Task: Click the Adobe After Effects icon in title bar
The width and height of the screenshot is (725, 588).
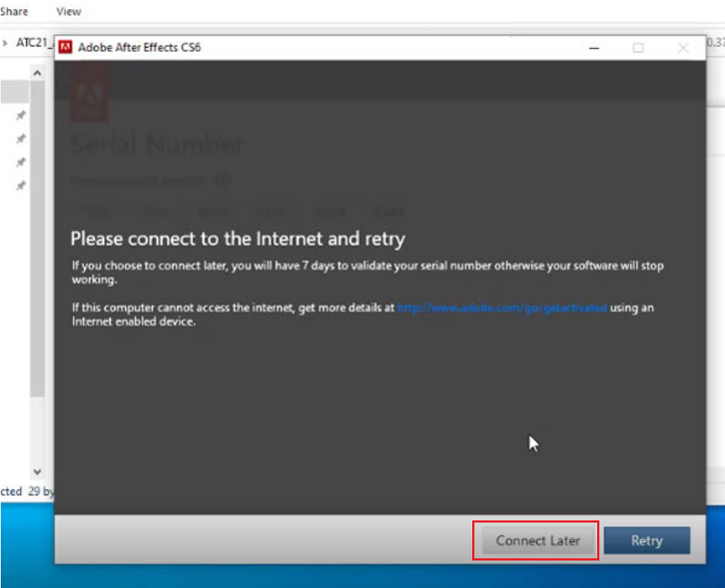Action: [67, 46]
